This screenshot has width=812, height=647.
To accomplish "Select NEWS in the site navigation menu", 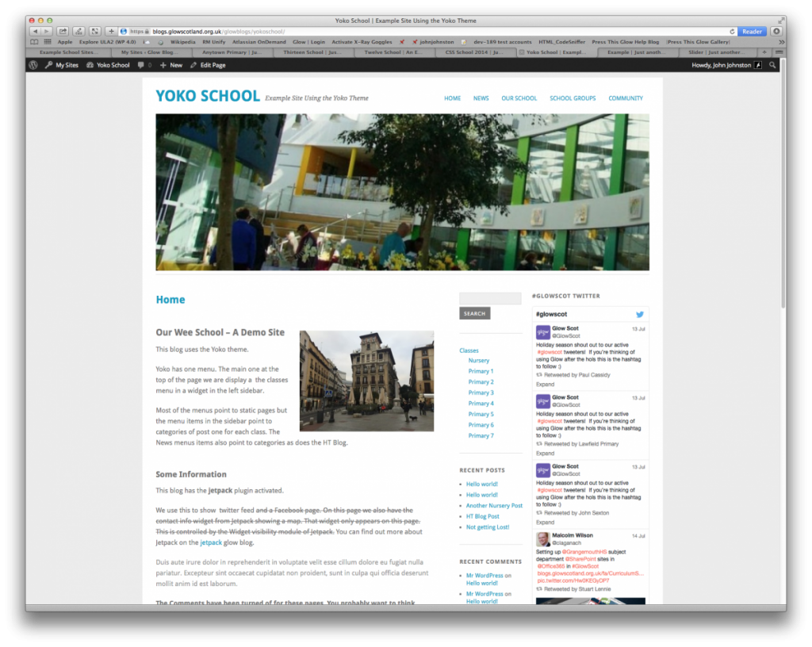I will 481,98.
